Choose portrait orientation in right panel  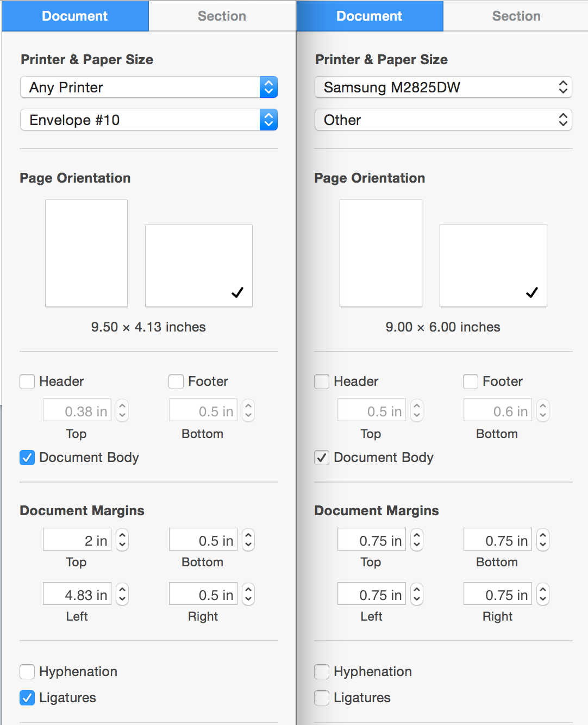pos(381,253)
